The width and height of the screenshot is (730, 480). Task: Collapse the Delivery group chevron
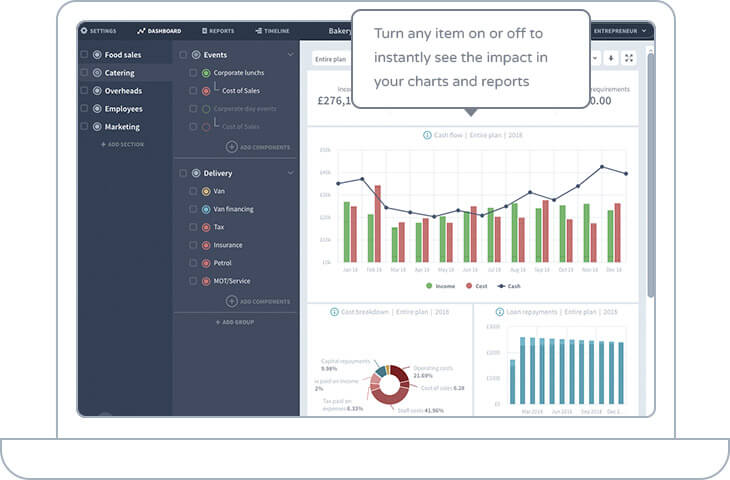(290, 173)
